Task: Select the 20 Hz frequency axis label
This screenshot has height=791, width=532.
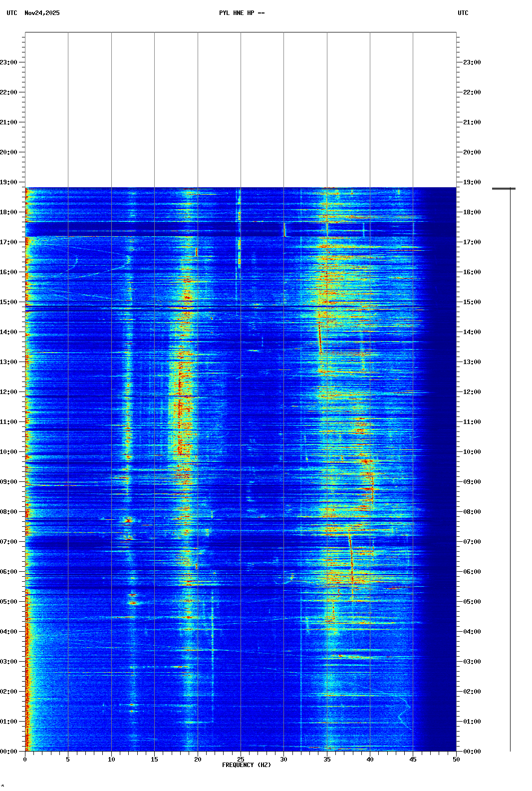Action: coord(198,760)
